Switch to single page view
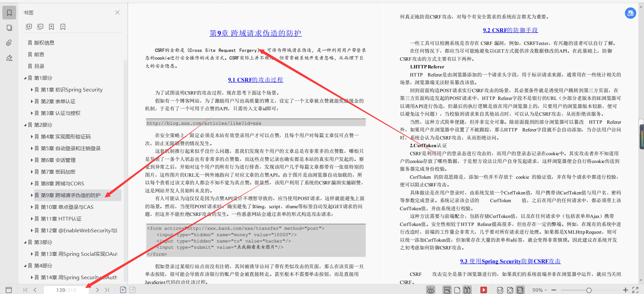This screenshot has width=644, height=294. pyautogui.click(x=457, y=290)
